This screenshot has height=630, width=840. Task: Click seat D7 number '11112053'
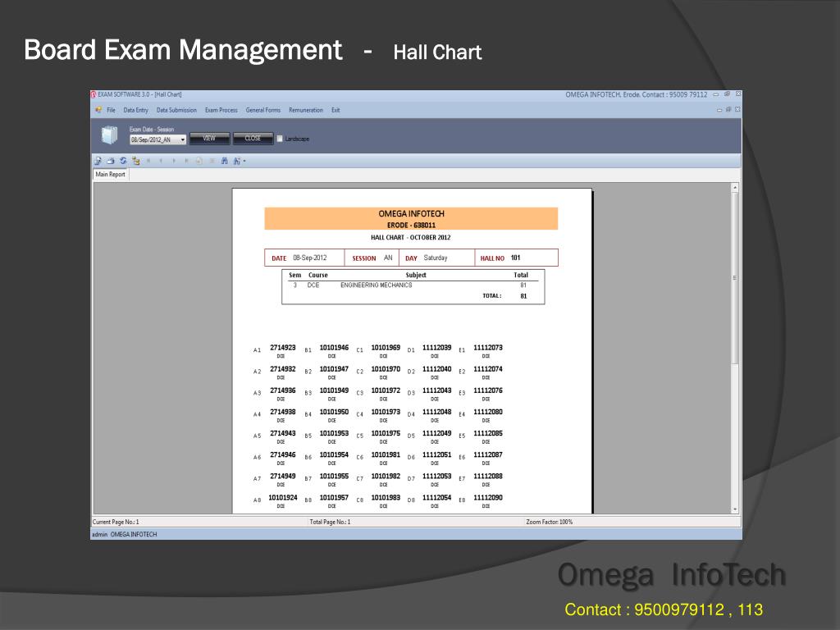436,477
